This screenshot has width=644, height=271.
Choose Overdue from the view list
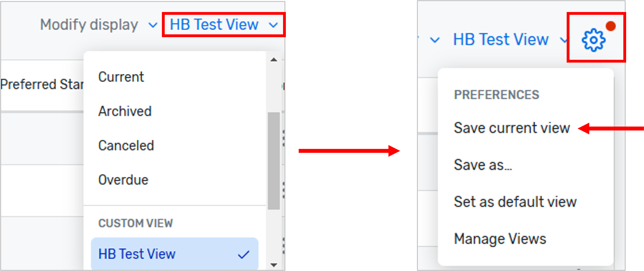coord(123,180)
